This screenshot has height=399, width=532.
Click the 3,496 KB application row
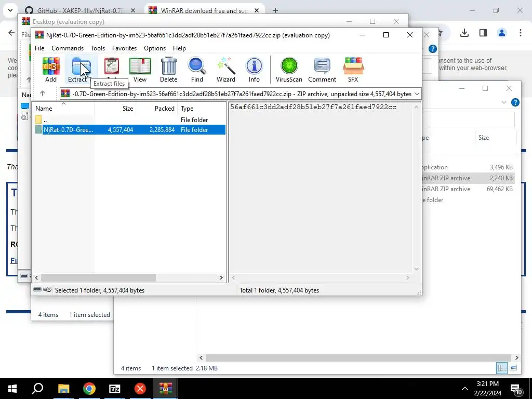(468, 167)
